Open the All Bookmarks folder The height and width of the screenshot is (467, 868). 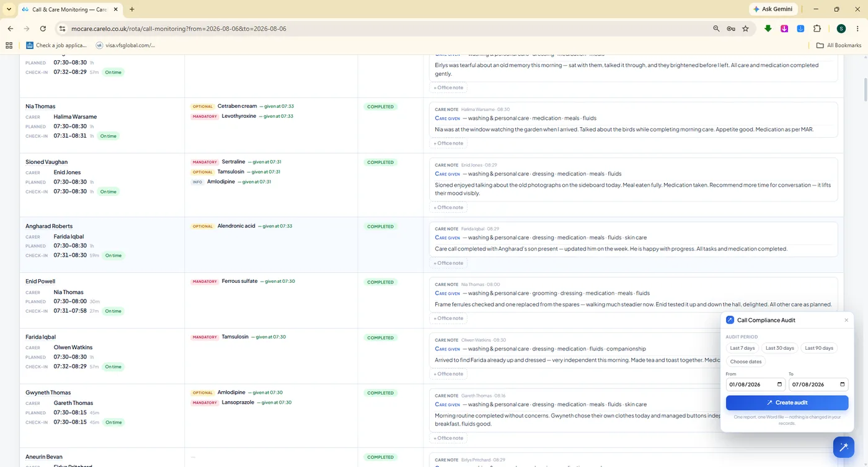coord(839,45)
